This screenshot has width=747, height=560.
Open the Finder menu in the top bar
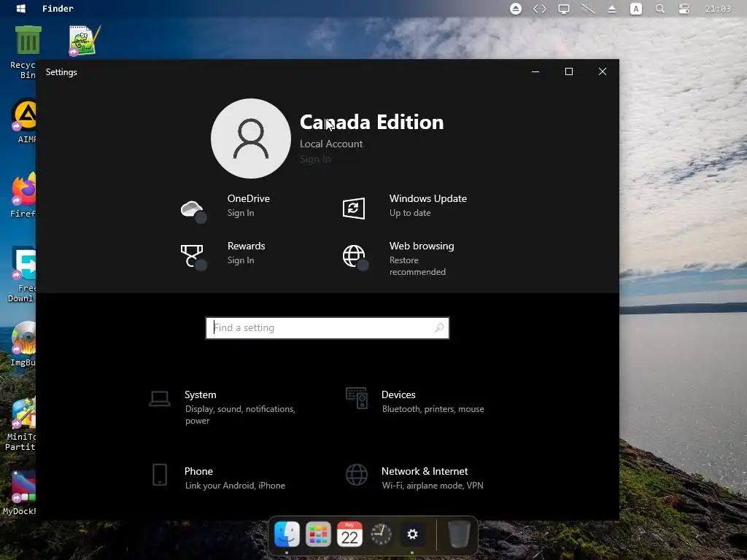click(58, 9)
